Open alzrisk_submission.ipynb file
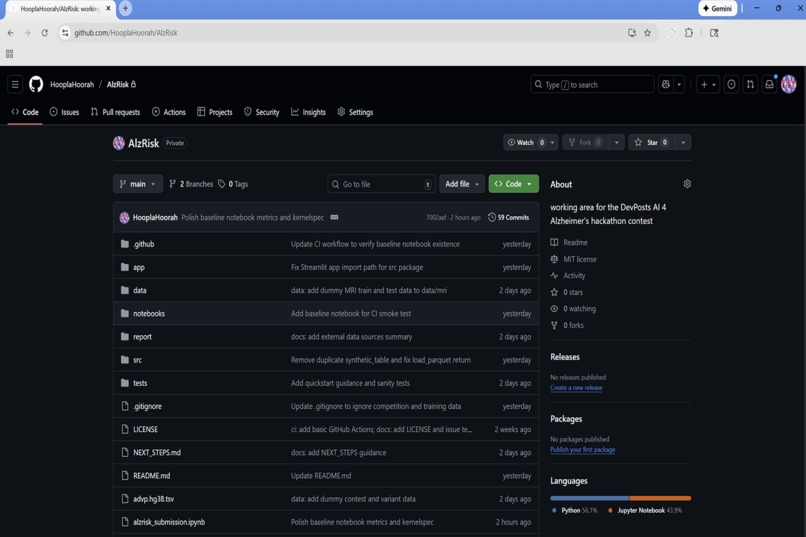 [169, 522]
